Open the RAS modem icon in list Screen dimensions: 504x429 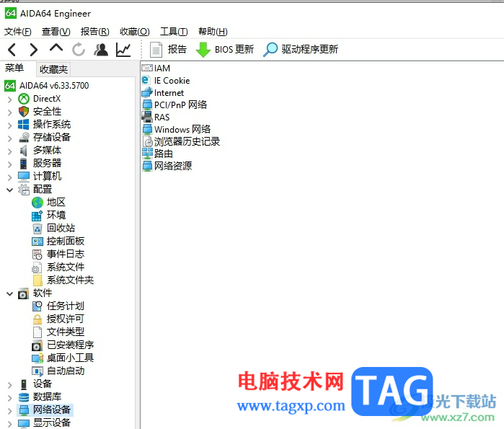coord(147,117)
